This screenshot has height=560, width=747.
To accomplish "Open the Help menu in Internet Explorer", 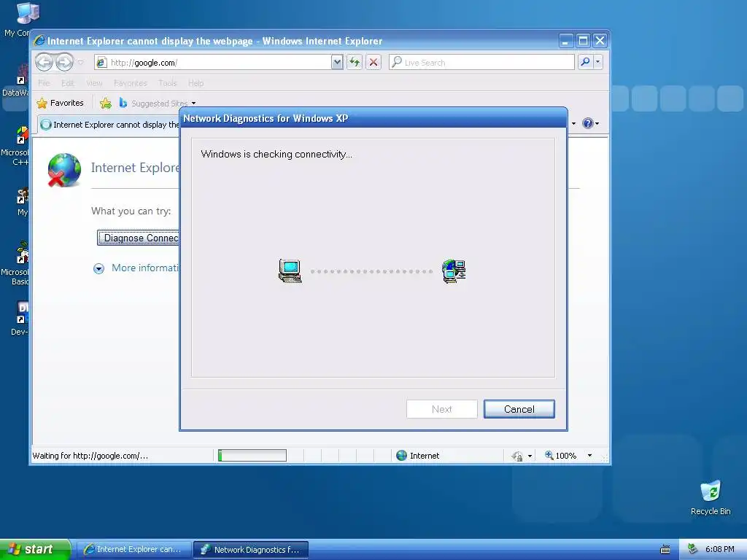I will coord(196,83).
